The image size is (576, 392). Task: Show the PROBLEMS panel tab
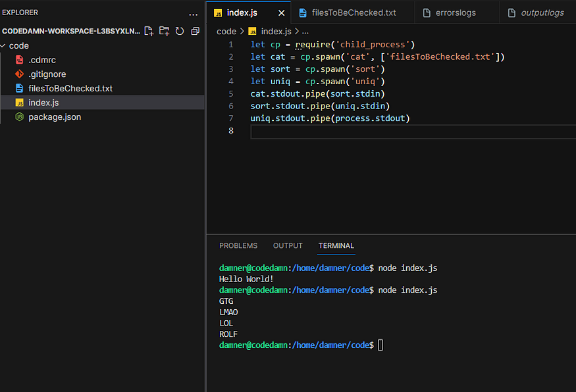click(x=238, y=245)
